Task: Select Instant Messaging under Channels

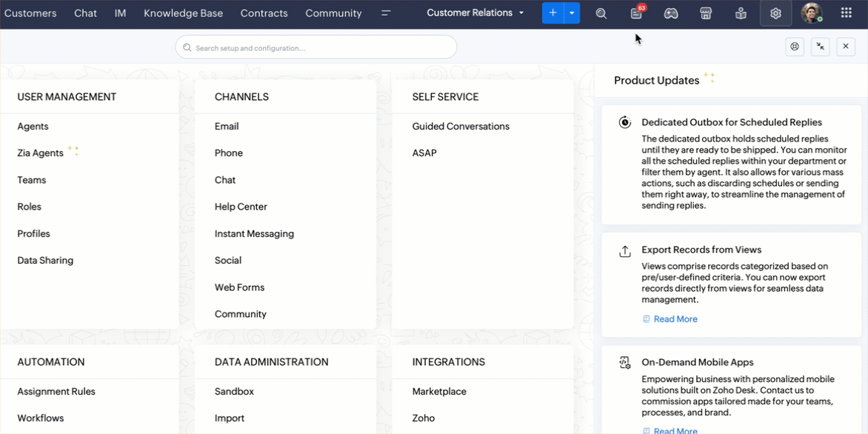Action: point(254,234)
